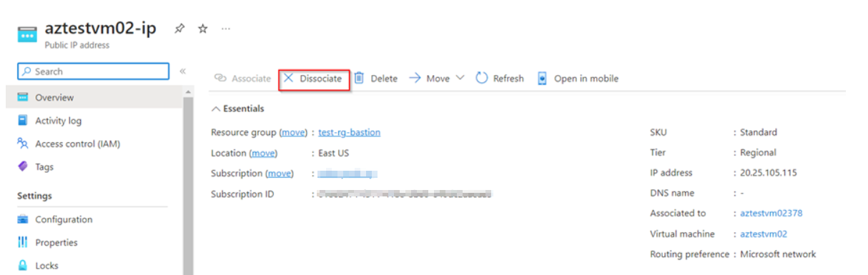Click the Refresh button label
Image resolution: width=868 pixels, height=275 pixels.
coord(508,79)
